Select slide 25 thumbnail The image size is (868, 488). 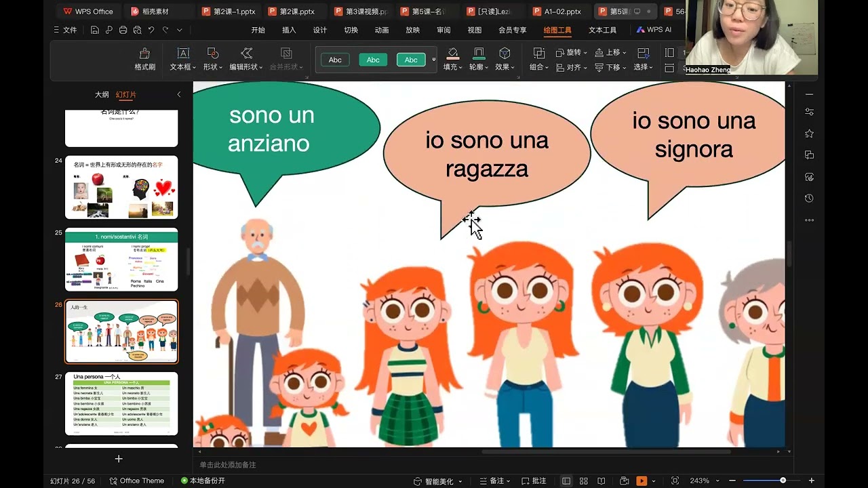[x=121, y=260]
